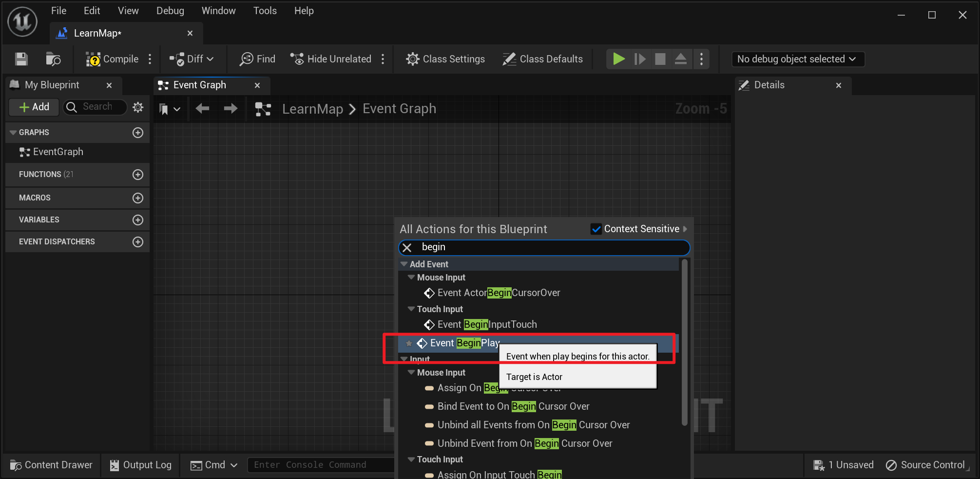Open the Help menu
Image resolution: width=980 pixels, height=479 pixels.
[304, 11]
